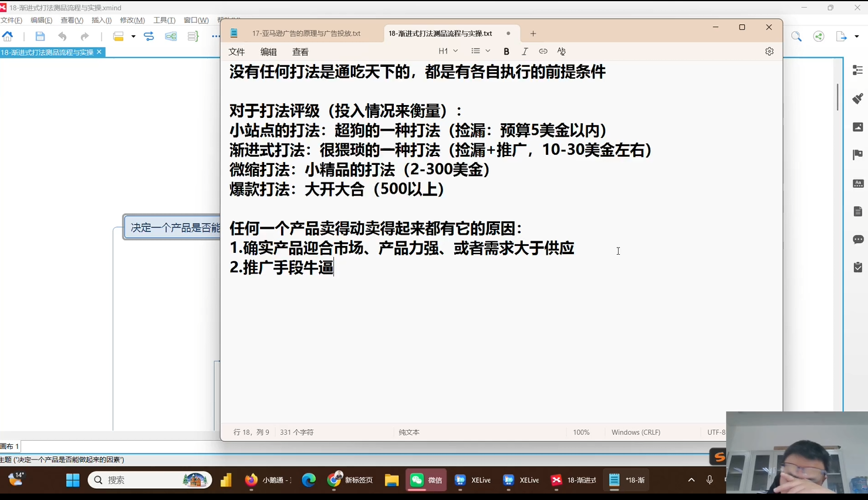The height and width of the screenshot is (500, 868).
Task: Open the XMind export dropdown arrow
Action: [857, 36]
